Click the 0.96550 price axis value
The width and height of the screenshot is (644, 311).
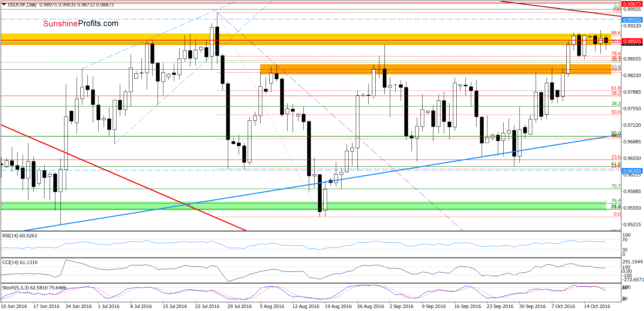tap(632, 158)
